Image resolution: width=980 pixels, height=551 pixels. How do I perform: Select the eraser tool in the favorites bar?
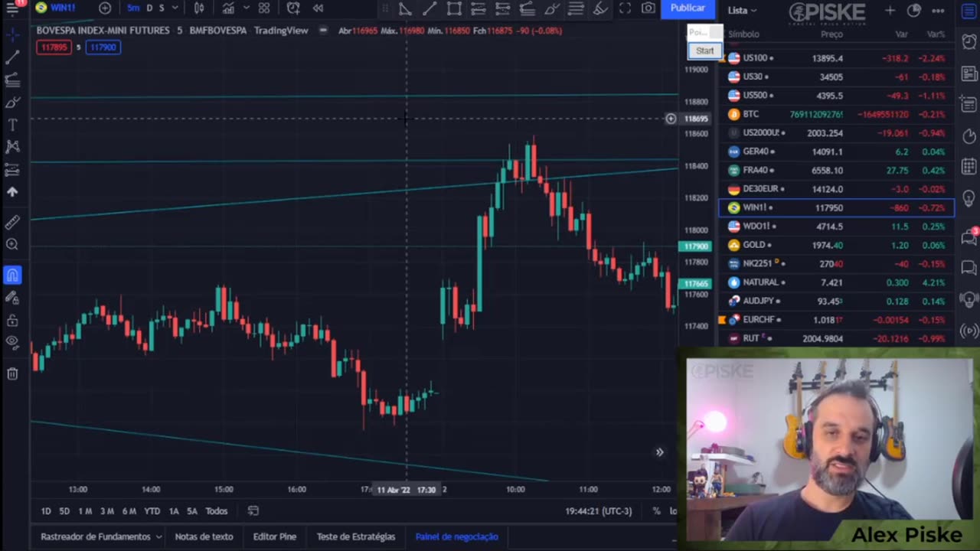click(x=601, y=8)
